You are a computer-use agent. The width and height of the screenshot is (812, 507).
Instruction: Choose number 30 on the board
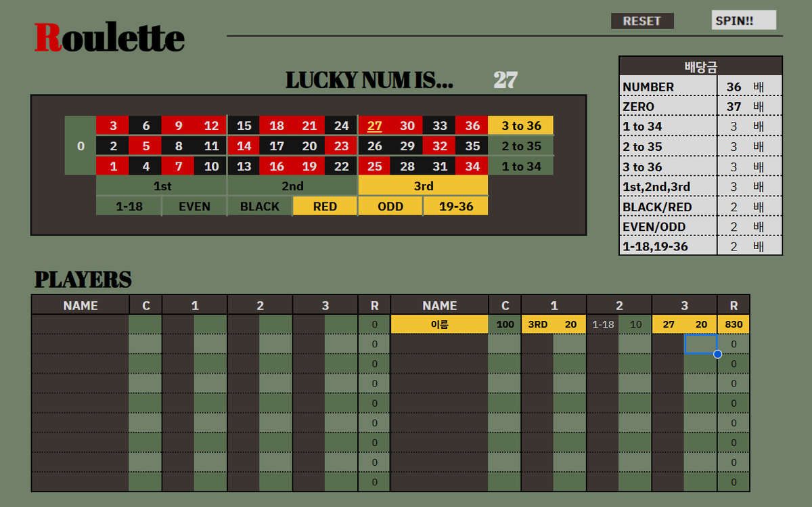click(407, 126)
